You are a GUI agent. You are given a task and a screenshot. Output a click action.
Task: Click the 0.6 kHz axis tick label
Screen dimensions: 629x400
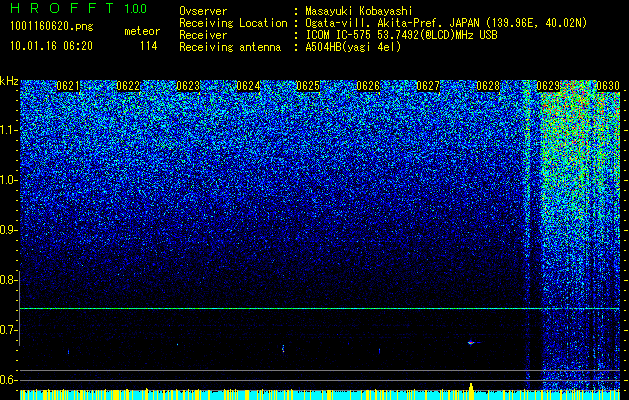(x=7, y=380)
